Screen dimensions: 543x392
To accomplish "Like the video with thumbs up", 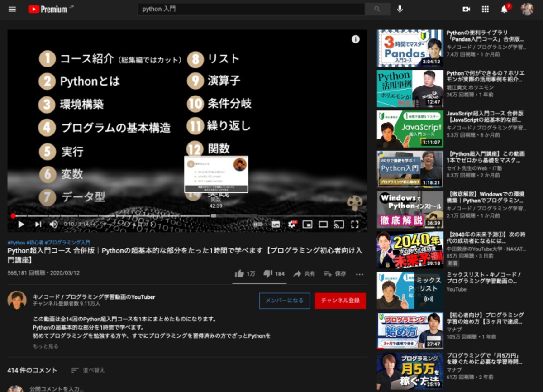I will coord(245,274).
